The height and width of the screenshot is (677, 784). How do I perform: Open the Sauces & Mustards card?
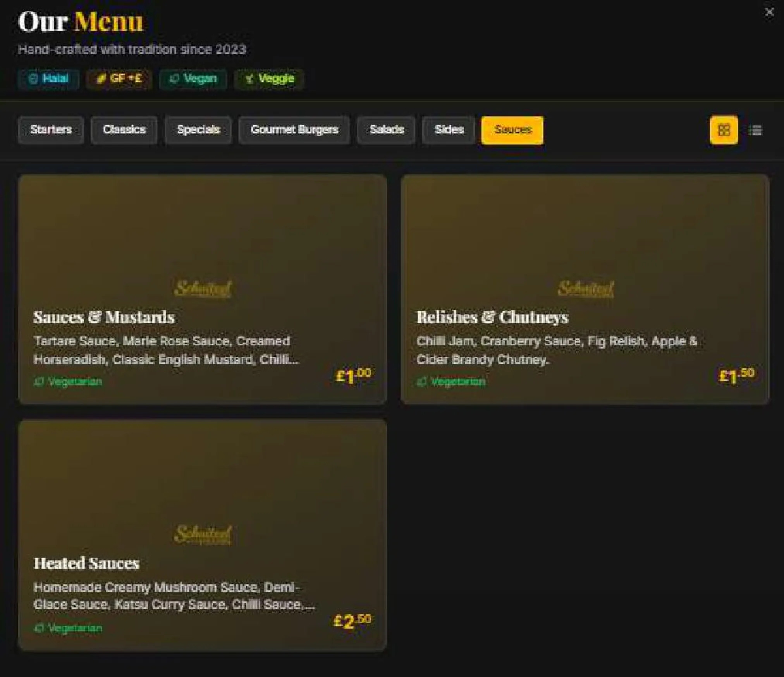click(x=202, y=289)
